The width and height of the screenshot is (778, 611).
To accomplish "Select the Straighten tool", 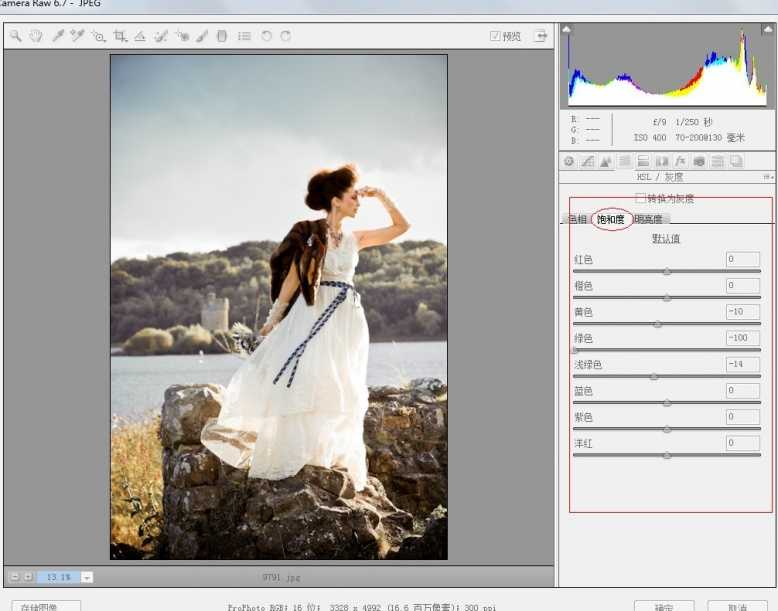I will 140,36.
